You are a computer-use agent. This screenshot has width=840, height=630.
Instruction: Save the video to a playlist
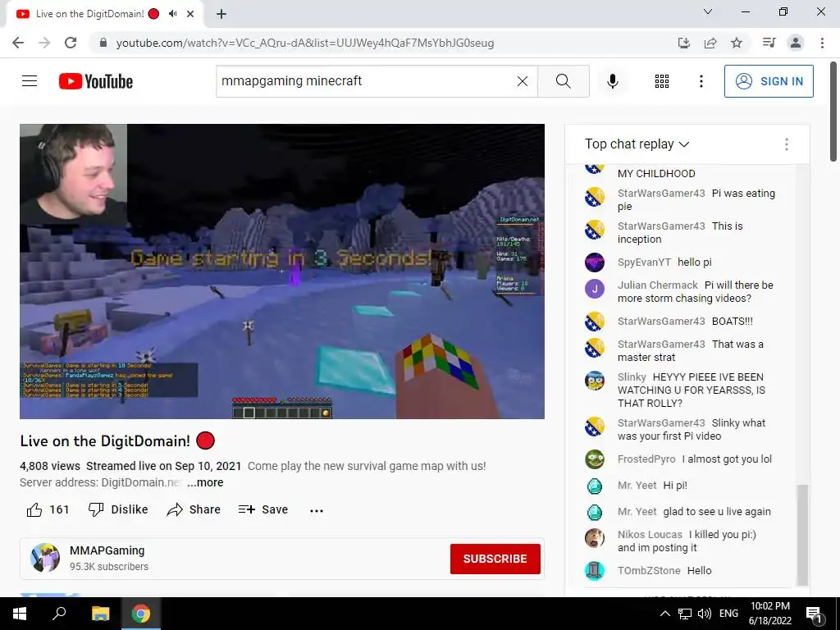[263, 509]
